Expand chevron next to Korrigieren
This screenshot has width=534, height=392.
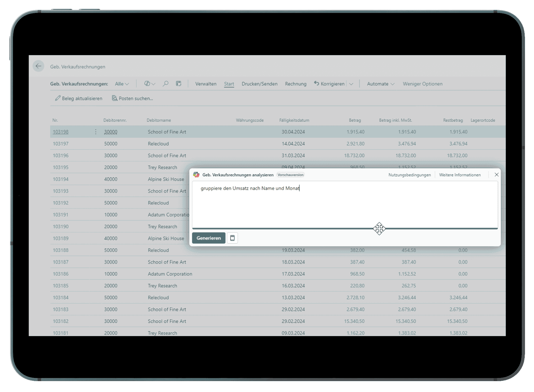[351, 84]
